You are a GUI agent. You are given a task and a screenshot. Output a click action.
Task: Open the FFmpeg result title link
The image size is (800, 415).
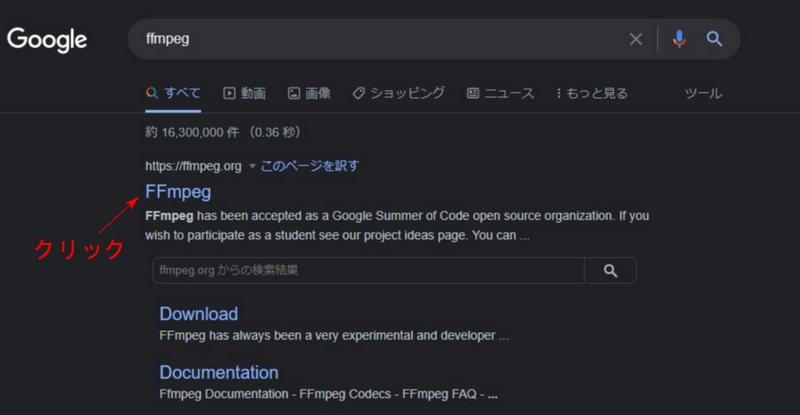[178, 191]
